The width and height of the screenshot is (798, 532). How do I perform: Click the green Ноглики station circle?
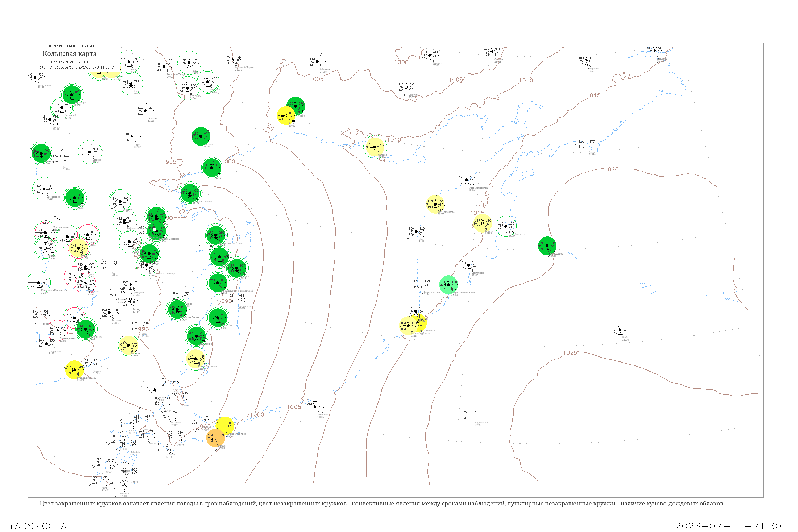click(x=236, y=268)
